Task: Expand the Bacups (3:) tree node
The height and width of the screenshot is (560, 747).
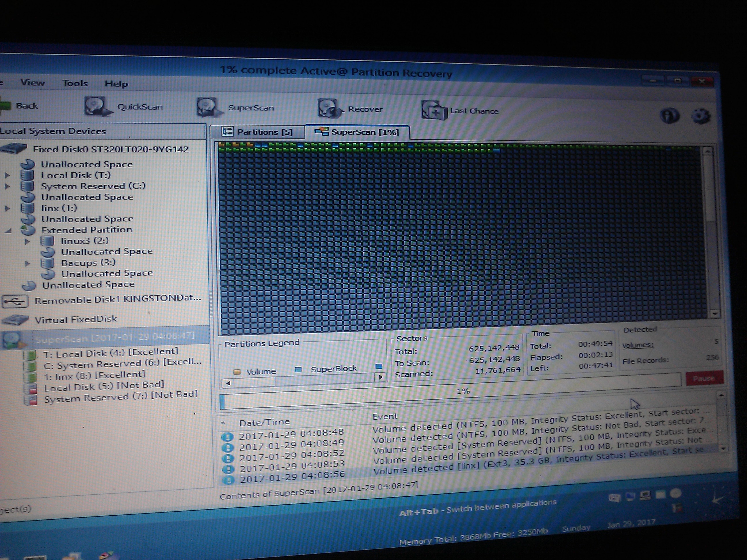Action: pyautogui.click(x=28, y=263)
